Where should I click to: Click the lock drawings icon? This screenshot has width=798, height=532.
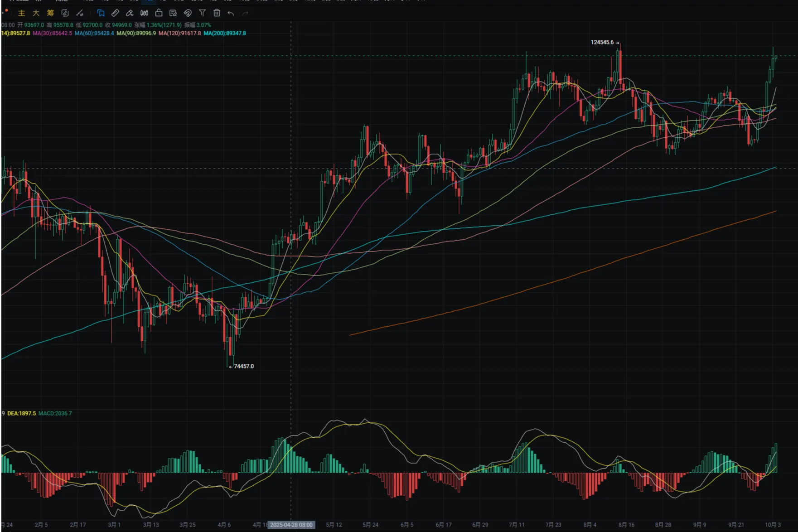point(159,13)
